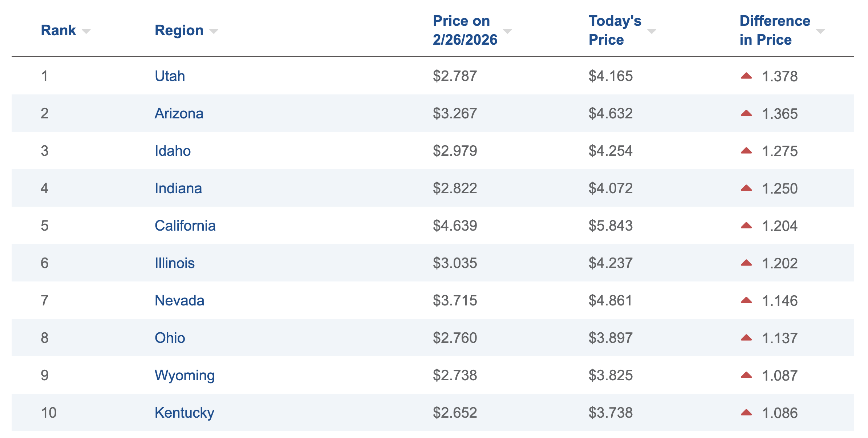
Task: Click the Region sort arrow
Action: tap(214, 31)
